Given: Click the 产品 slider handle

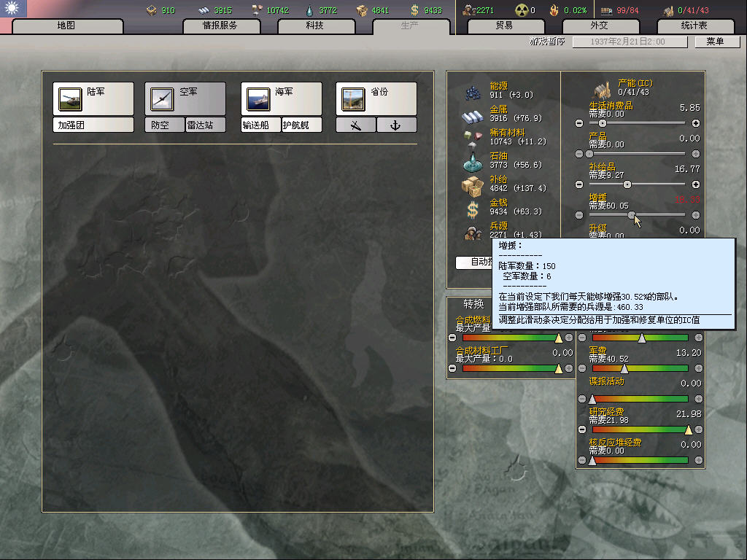Looking at the screenshot, I should point(589,154).
